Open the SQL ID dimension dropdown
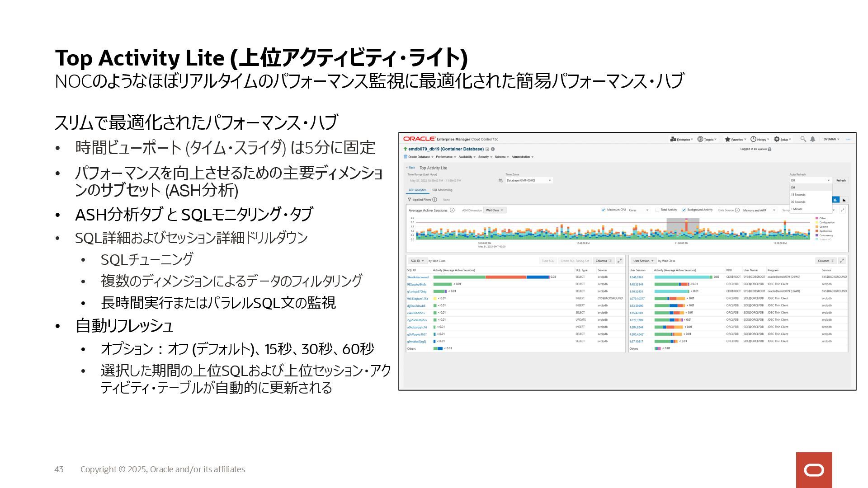The height and width of the screenshot is (488, 868). (x=417, y=261)
